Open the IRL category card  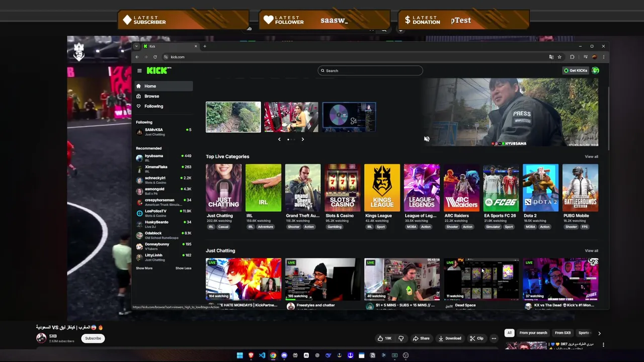[263, 188]
